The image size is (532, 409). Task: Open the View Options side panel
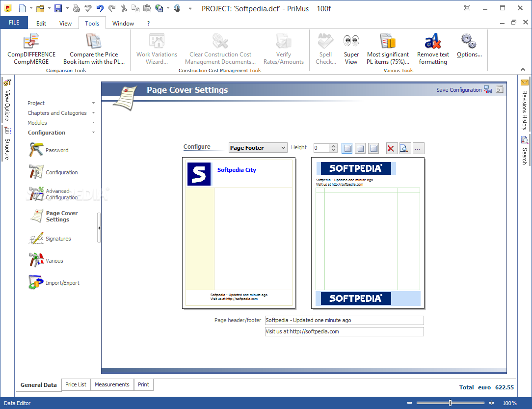coord(7,100)
